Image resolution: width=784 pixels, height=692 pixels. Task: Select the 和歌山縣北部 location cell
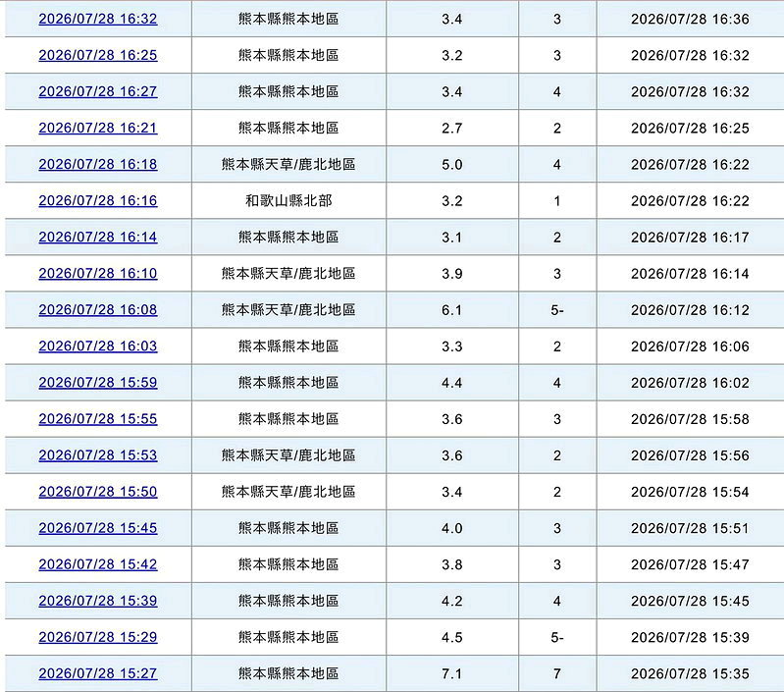pyautogui.click(x=288, y=200)
